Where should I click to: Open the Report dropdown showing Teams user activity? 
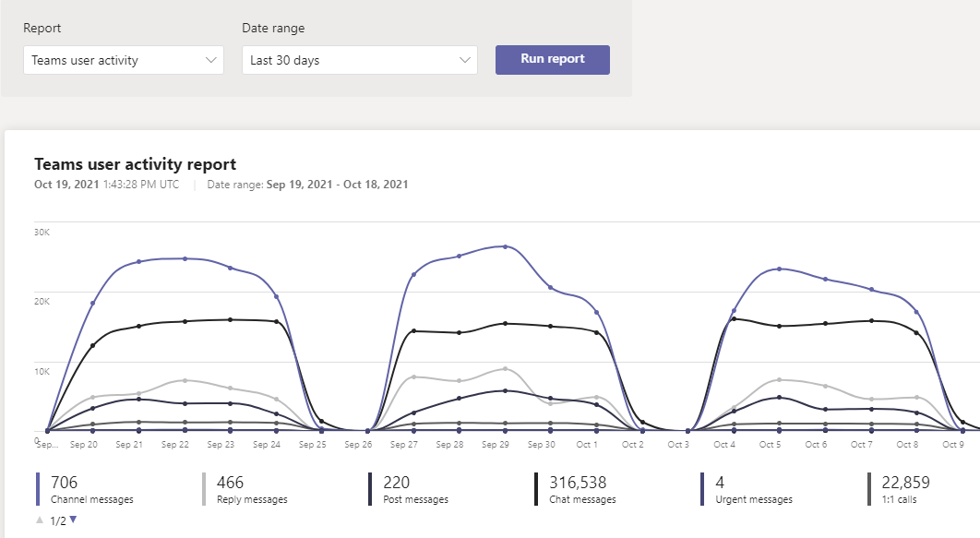coord(124,60)
